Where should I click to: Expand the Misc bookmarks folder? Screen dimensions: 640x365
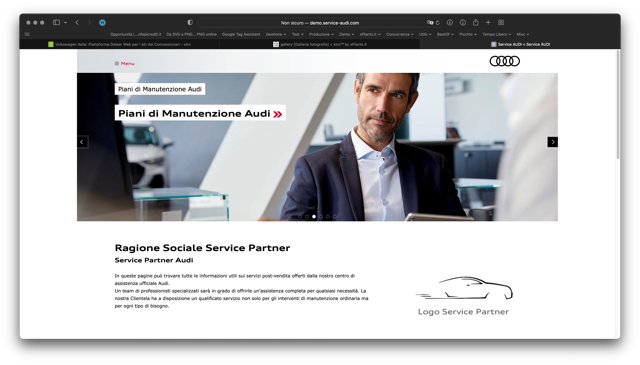tap(522, 34)
